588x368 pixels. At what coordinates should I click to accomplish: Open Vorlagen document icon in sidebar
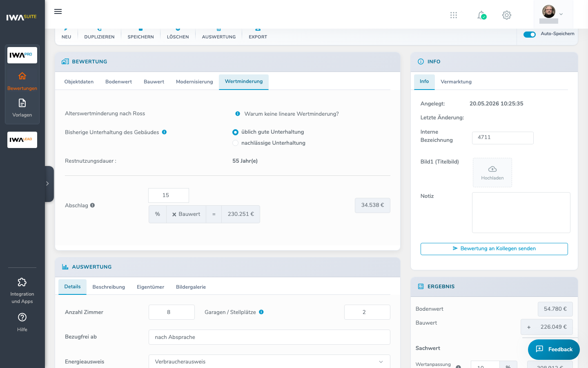(x=22, y=103)
